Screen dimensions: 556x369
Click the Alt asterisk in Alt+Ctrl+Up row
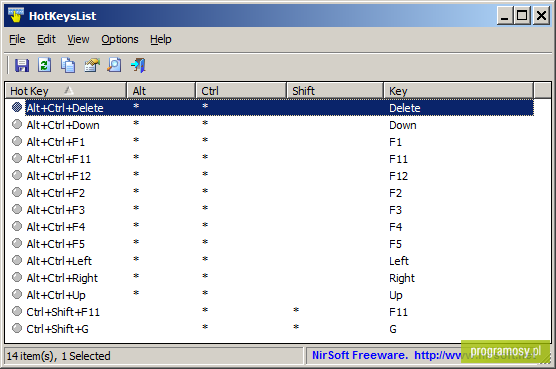click(x=136, y=293)
